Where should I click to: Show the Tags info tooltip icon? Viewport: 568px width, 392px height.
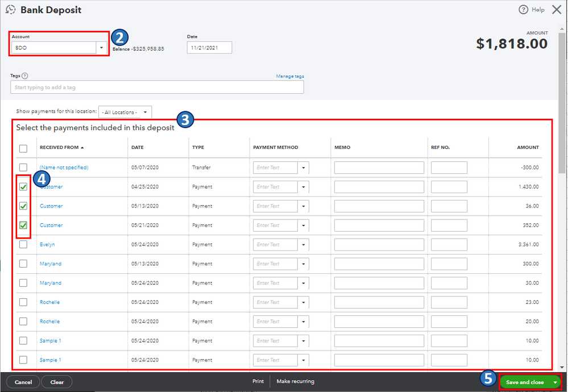pos(24,76)
